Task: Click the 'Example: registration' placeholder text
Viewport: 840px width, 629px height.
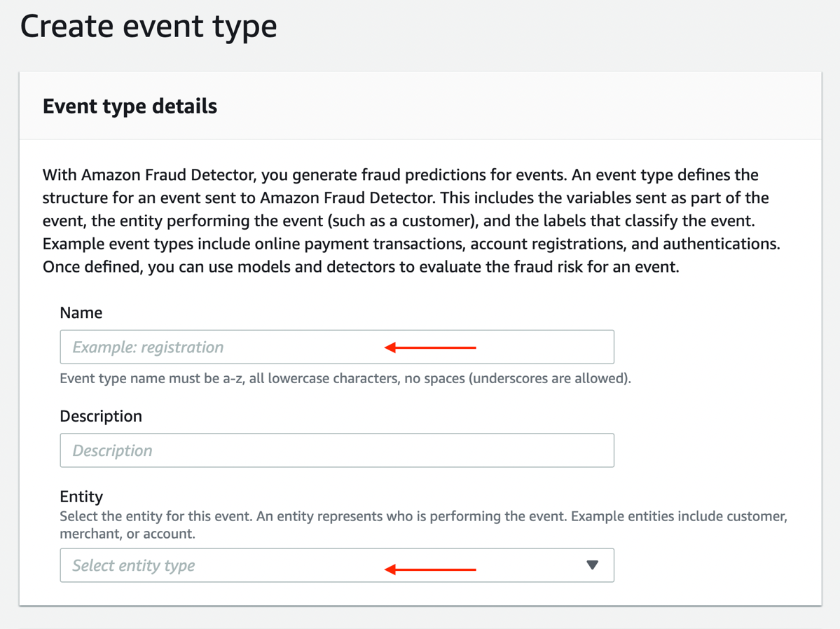Action: [x=148, y=347]
